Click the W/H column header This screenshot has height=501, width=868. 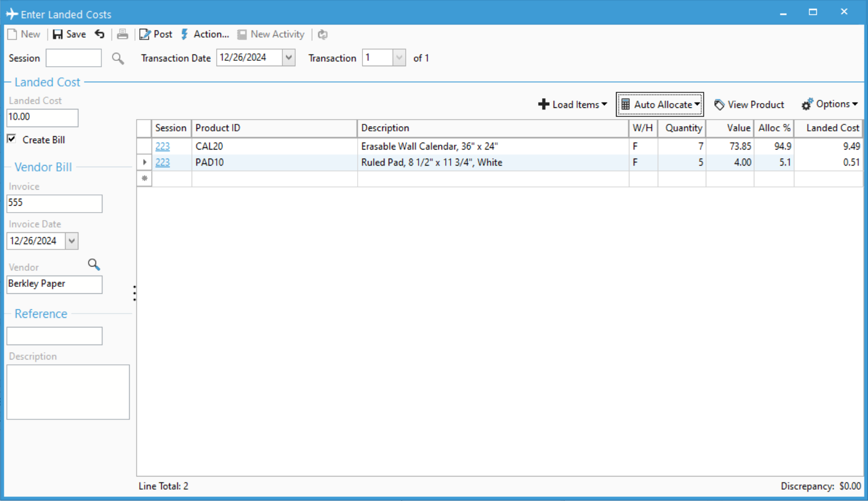click(x=643, y=128)
